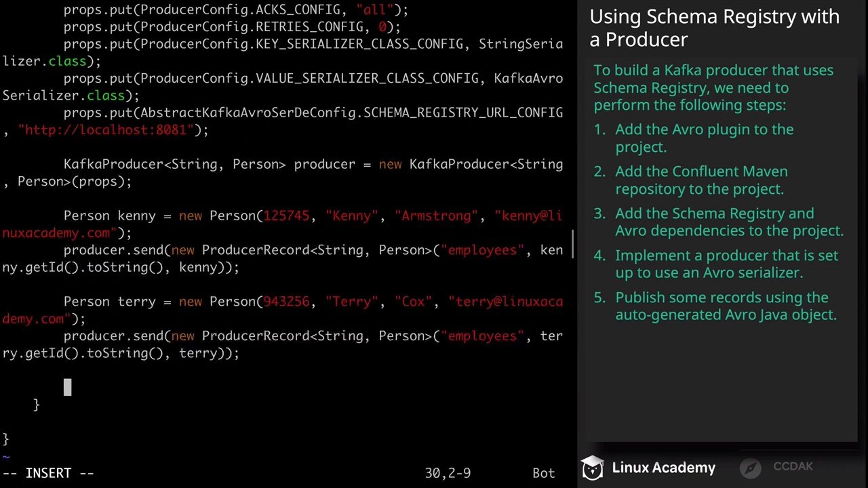Click the Linux Academy penguin logo icon
The width and height of the screenshot is (868, 488).
[592, 468]
